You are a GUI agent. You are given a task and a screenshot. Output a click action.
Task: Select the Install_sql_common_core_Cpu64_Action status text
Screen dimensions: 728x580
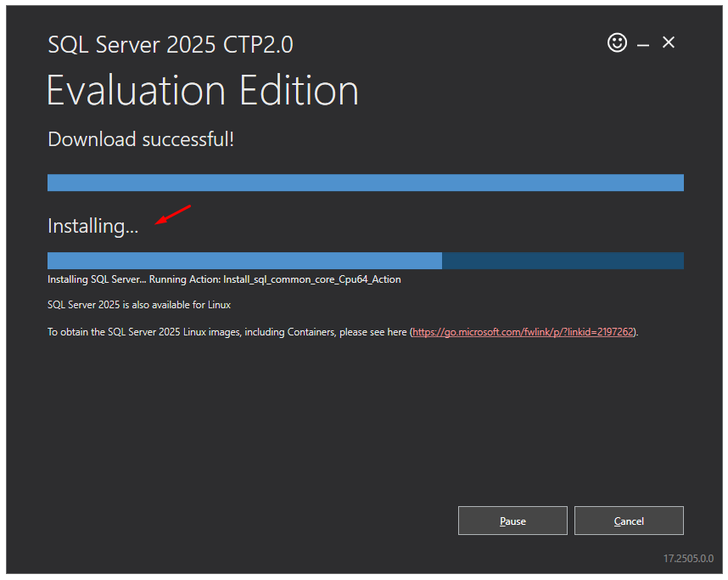point(223,279)
